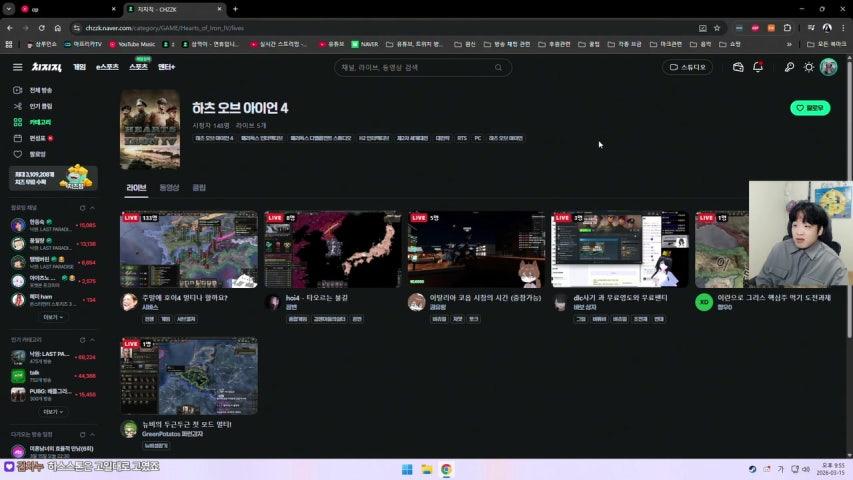Open the hamburger sidebar menu
Viewport: 853px width, 480px height.
(17, 67)
